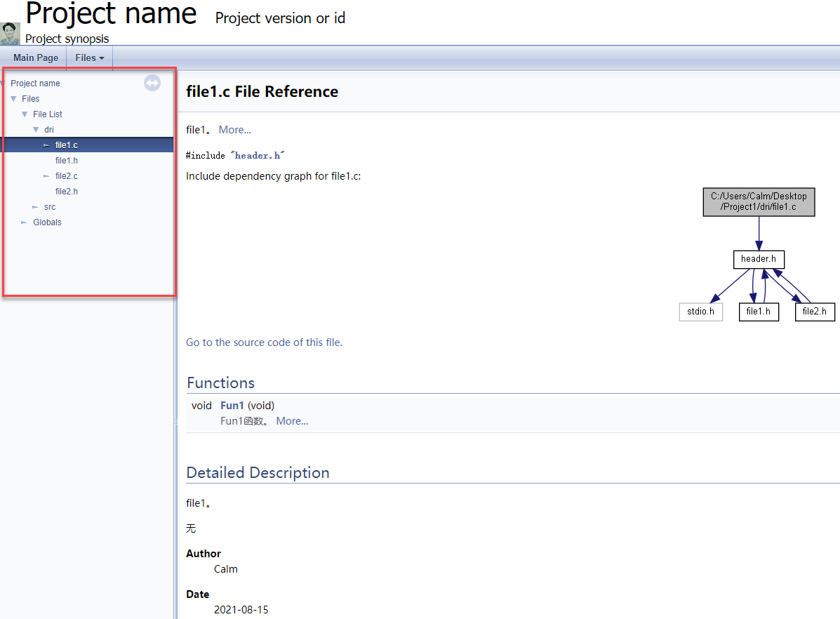Select the dri folder entry
This screenshot has height=619, width=840.
click(48, 130)
